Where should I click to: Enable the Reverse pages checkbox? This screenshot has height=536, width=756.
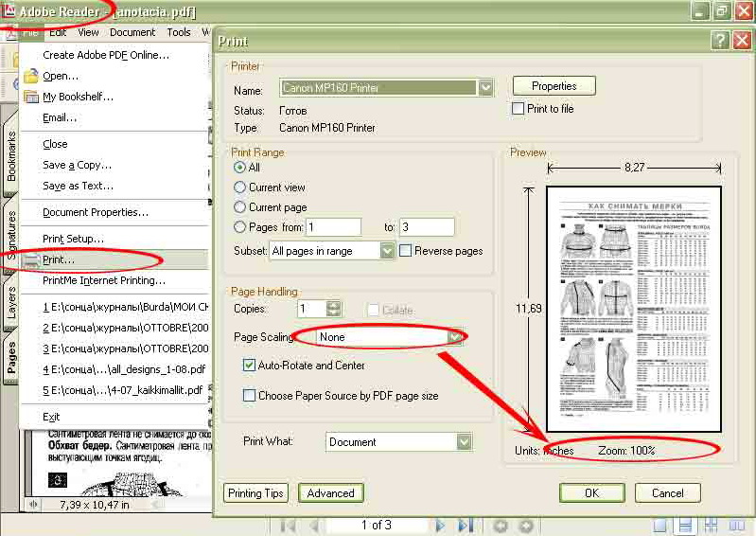pyautogui.click(x=406, y=251)
